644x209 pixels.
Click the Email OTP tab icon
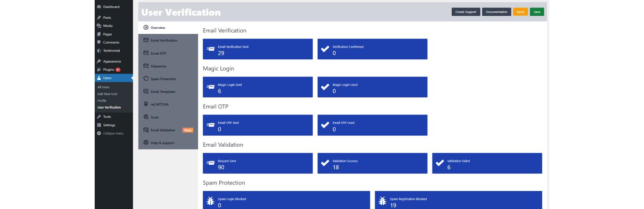[146, 53]
